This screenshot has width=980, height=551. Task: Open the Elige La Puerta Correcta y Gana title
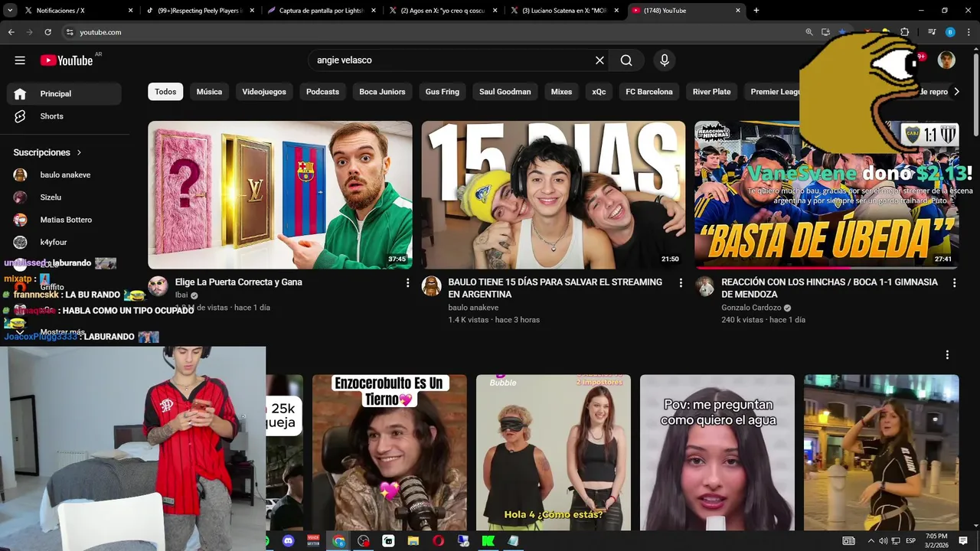pyautogui.click(x=238, y=282)
